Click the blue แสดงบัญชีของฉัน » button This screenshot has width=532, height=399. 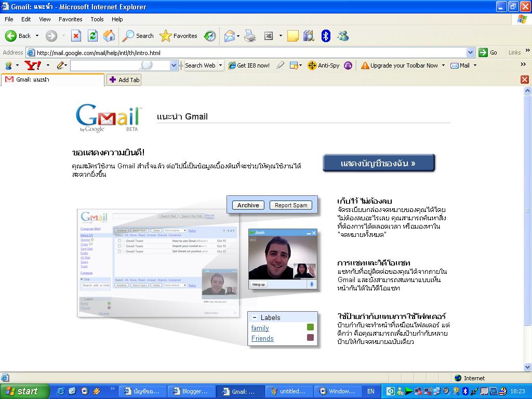pos(378,163)
